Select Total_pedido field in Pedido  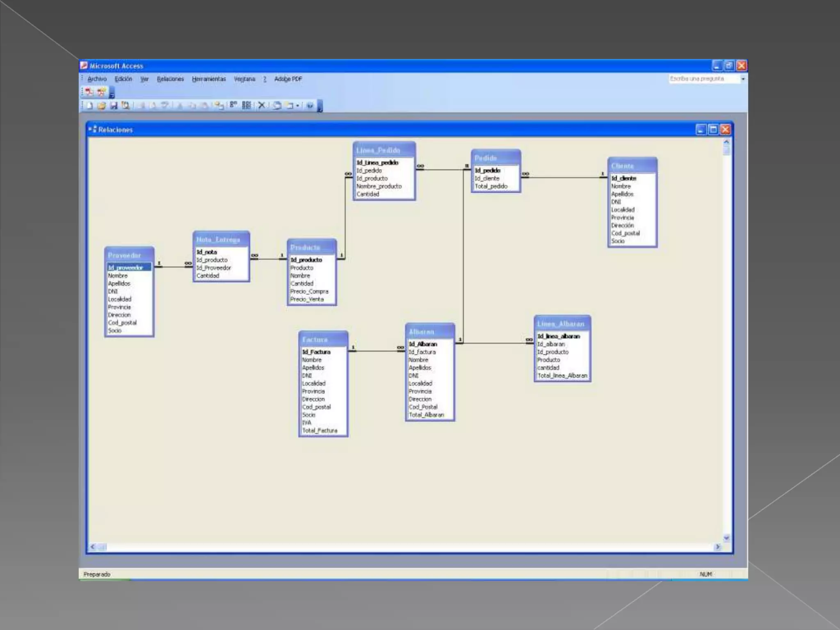(x=491, y=186)
